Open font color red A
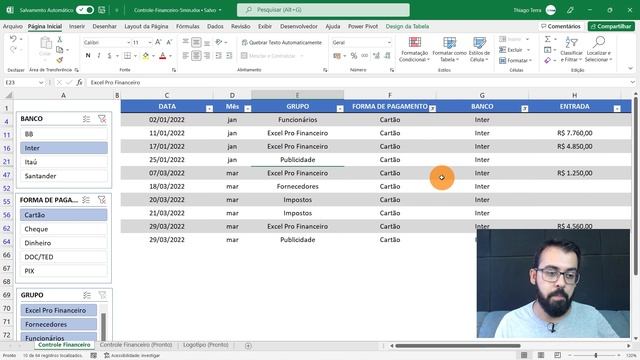The image size is (640, 360). pyautogui.click(x=162, y=56)
